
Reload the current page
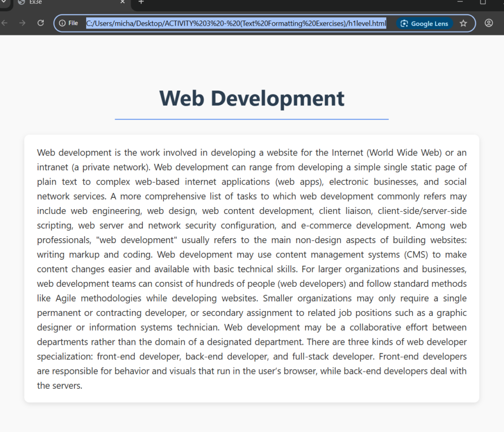click(x=41, y=23)
